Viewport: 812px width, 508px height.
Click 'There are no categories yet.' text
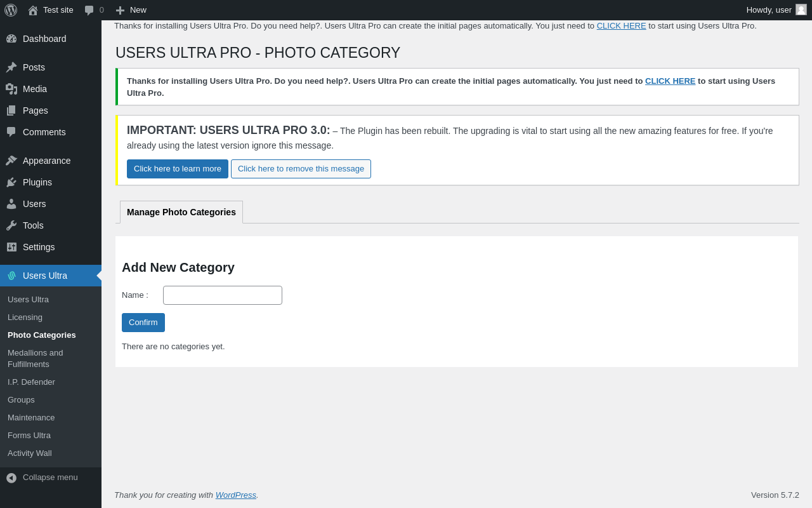(173, 347)
